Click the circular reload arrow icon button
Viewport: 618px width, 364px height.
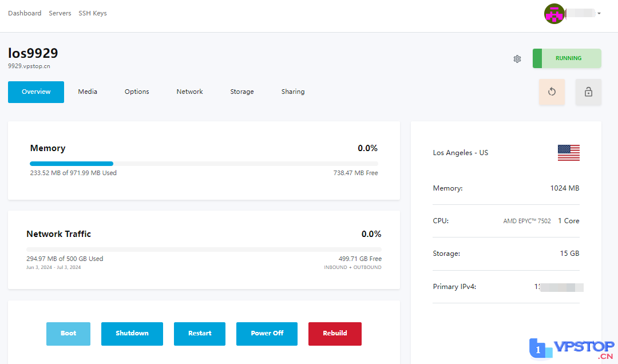pyautogui.click(x=552, y=92)
